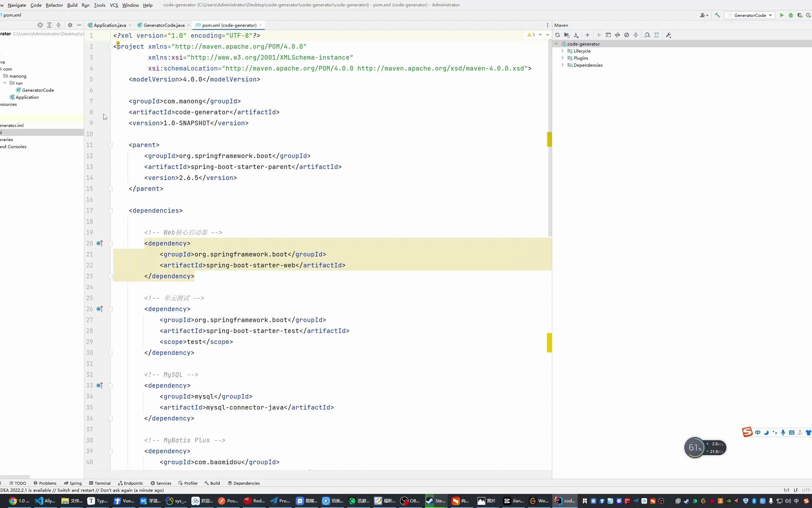The width and height of the screenshot is (812, 508).
Task: Click the LF line separator status
Action: click(x=796, y=490)
